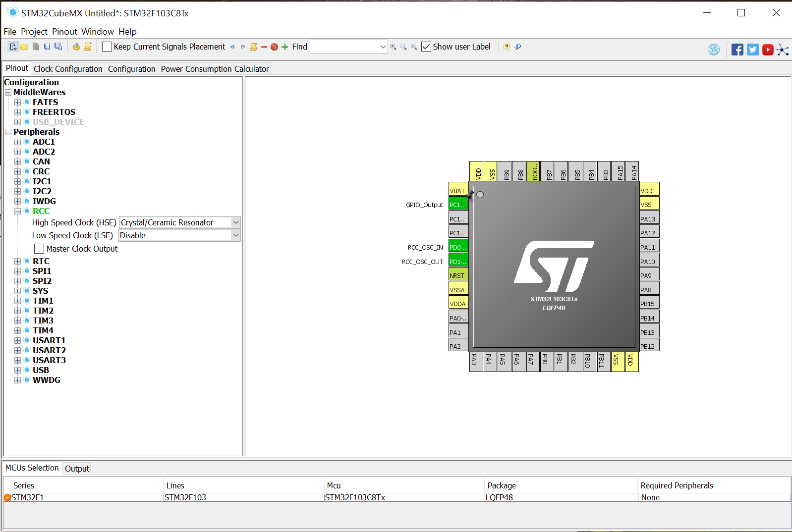792x532 pixels.
Task: Expand the USART1 peripheral node
Action: [18, 340]
